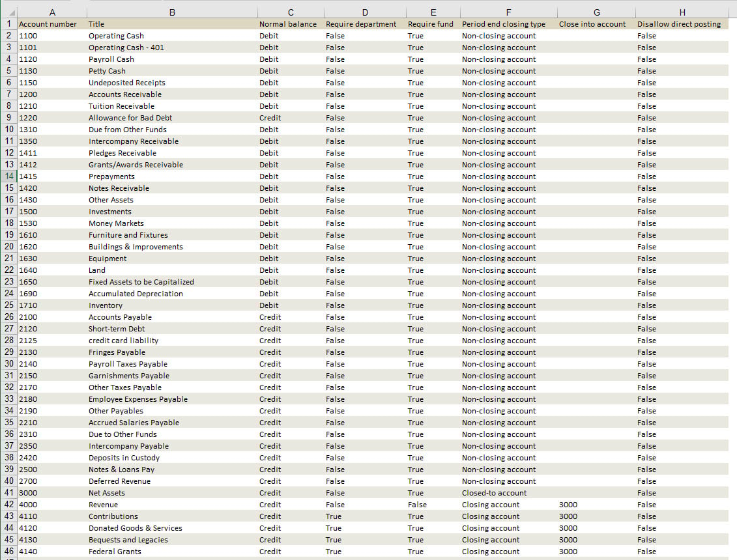Select row 41 header
This screenshot has height=560, width=737.
[x=9, y=493]
